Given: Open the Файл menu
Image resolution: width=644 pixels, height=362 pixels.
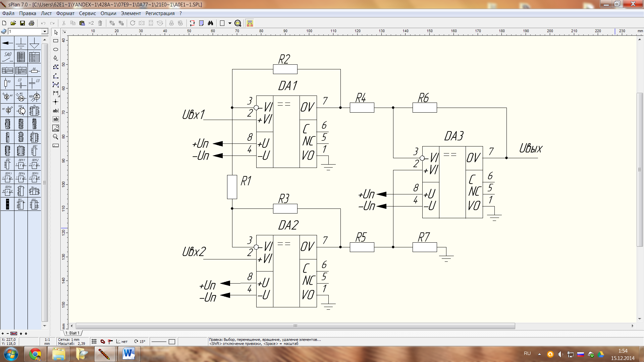Looking at the screenshot, I should pyautogui.click(x=8, y=13).
